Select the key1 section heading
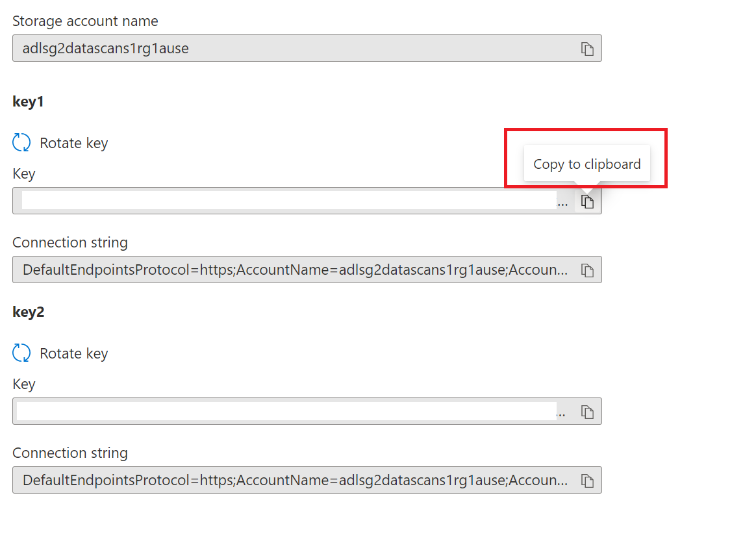This screenshot has height=541, width=756. (x=29, y=101)
